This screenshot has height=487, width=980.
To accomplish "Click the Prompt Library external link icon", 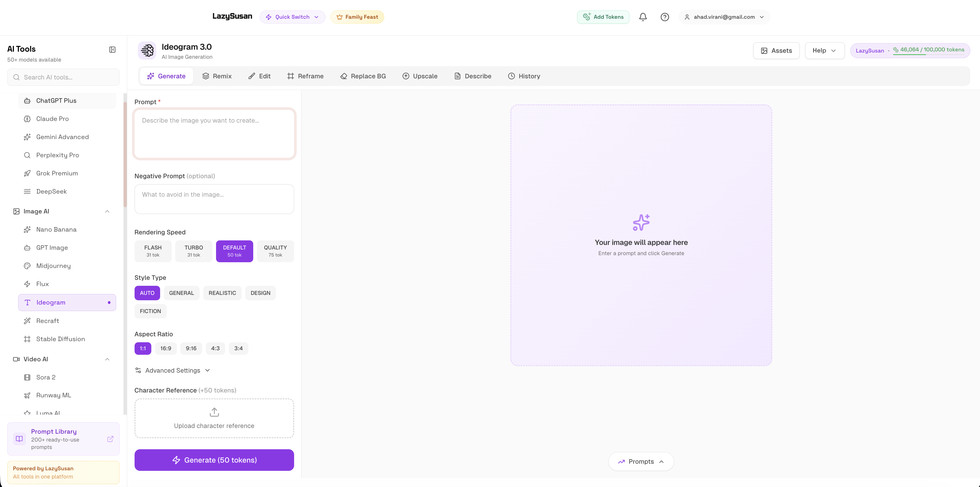I will pyautogui.click(x=110, y=439).
